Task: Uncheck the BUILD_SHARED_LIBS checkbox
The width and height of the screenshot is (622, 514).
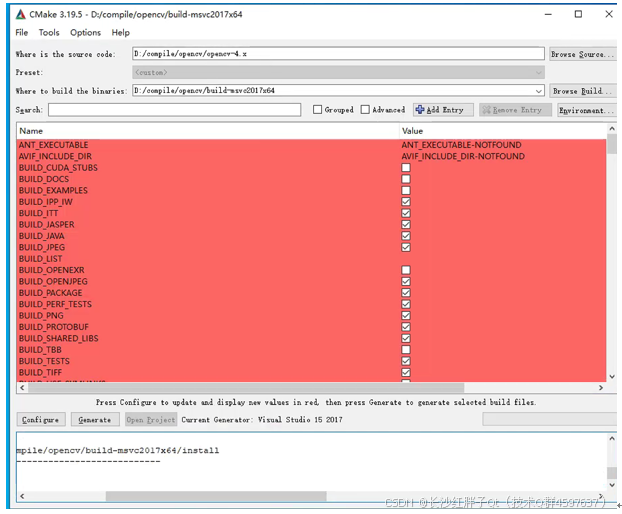Action: point(406,338)
